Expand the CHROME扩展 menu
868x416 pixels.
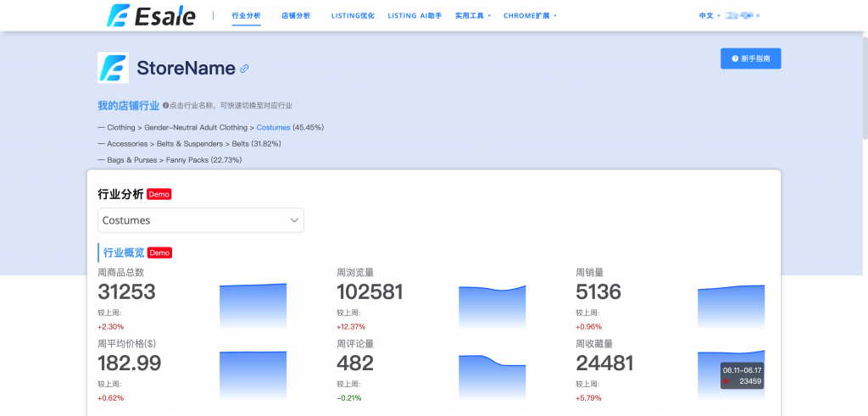(x=530, y=15)
